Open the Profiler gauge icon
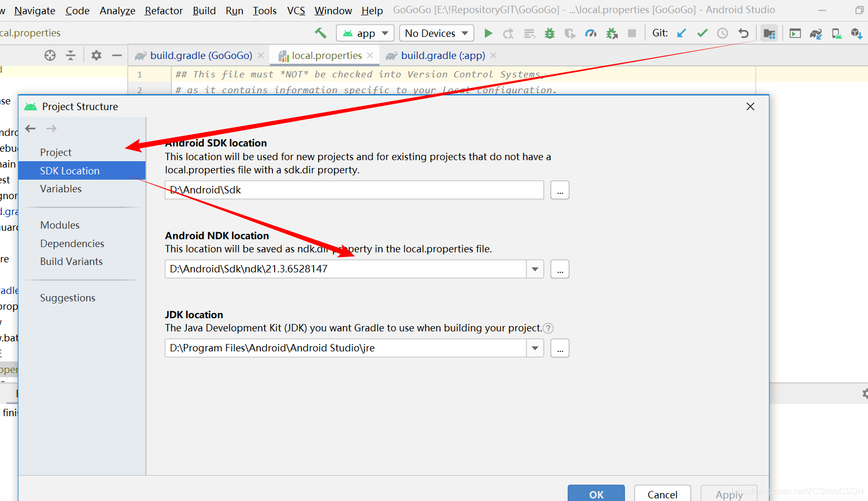The height and width of the screenshot is (501, 868). tap(591, 34)
